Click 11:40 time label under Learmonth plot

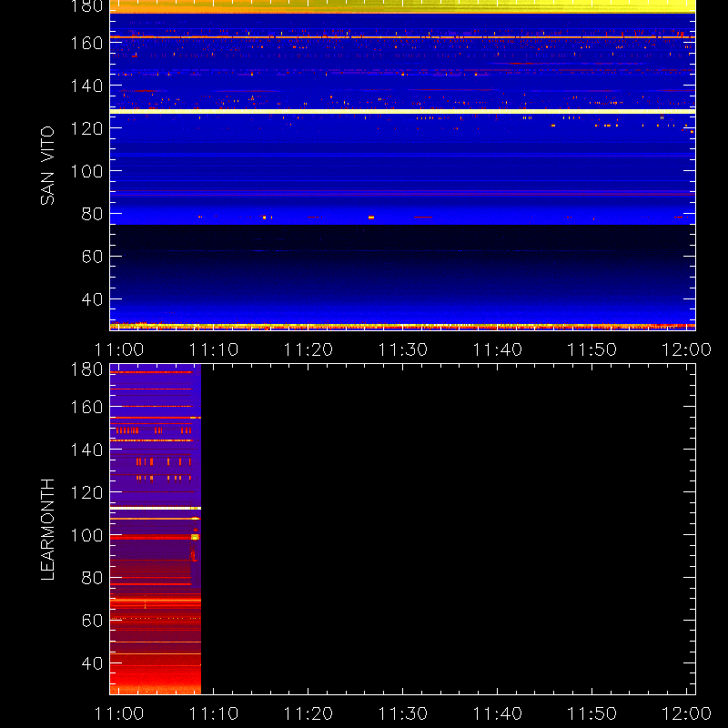497,713
